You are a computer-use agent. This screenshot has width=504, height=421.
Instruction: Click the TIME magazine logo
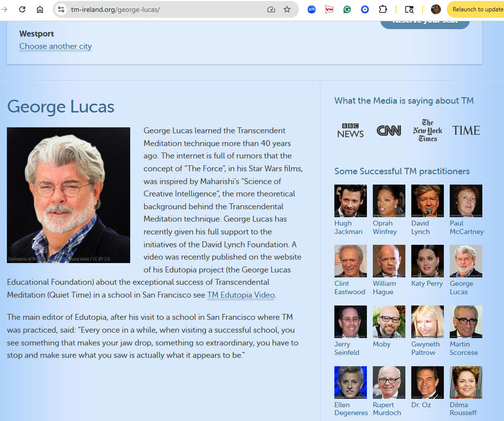pyautogui.click(x=466, y=130)
